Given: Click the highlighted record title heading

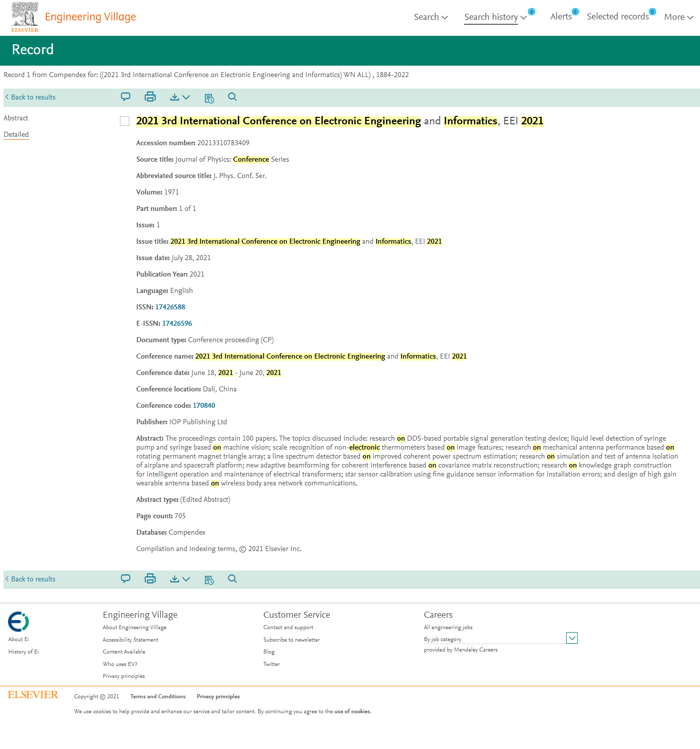Looking at the screenshot, I should pyautogui.click(x=340, y=121).
